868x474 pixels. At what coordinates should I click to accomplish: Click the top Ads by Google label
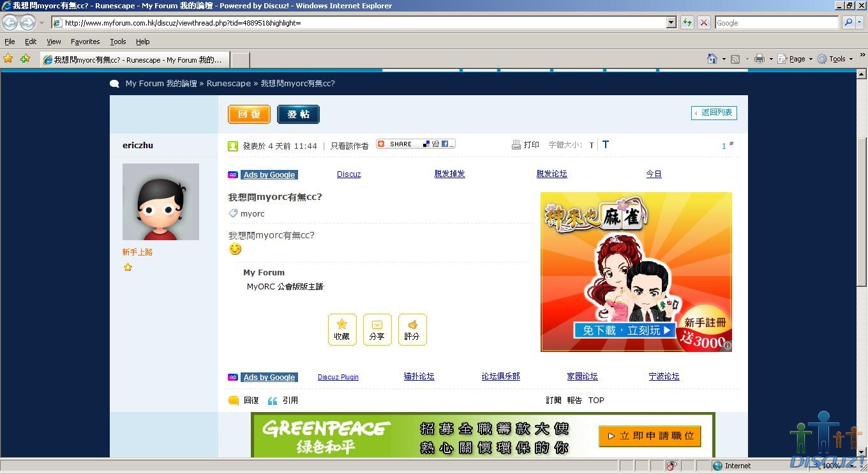(x=269, y=175)
